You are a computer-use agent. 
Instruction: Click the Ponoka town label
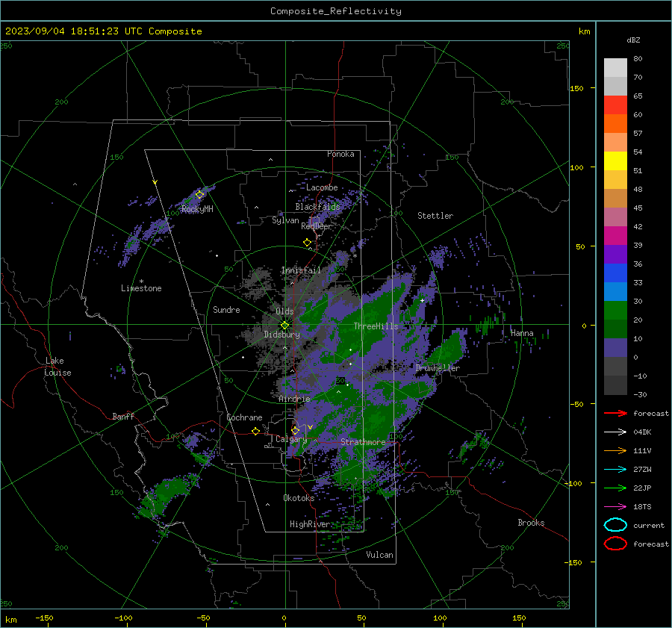coord(340,154)
